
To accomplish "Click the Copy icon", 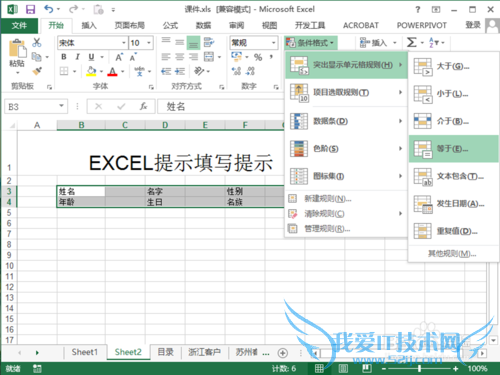I will 36,57.
